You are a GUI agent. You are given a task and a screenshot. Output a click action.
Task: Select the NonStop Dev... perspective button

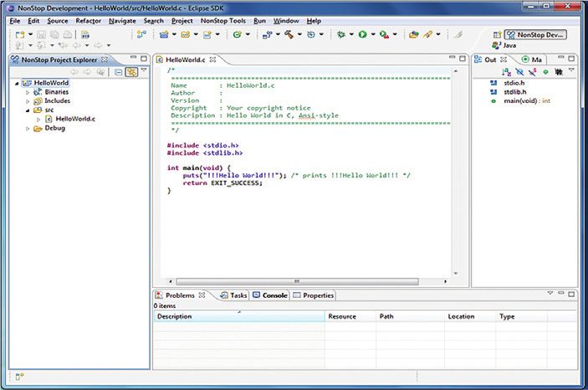coord(535,35)
